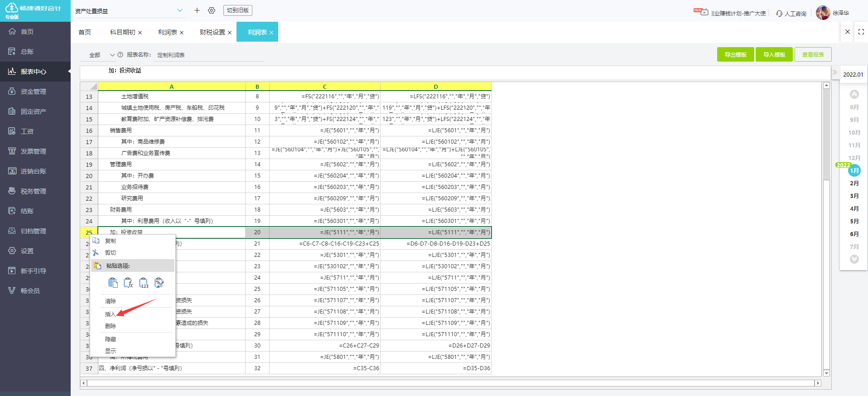The height and width of the screenshot is (396, 868).
Task: Toggle fullscreen with the expand icon
Action: click(x=861, y=32)
